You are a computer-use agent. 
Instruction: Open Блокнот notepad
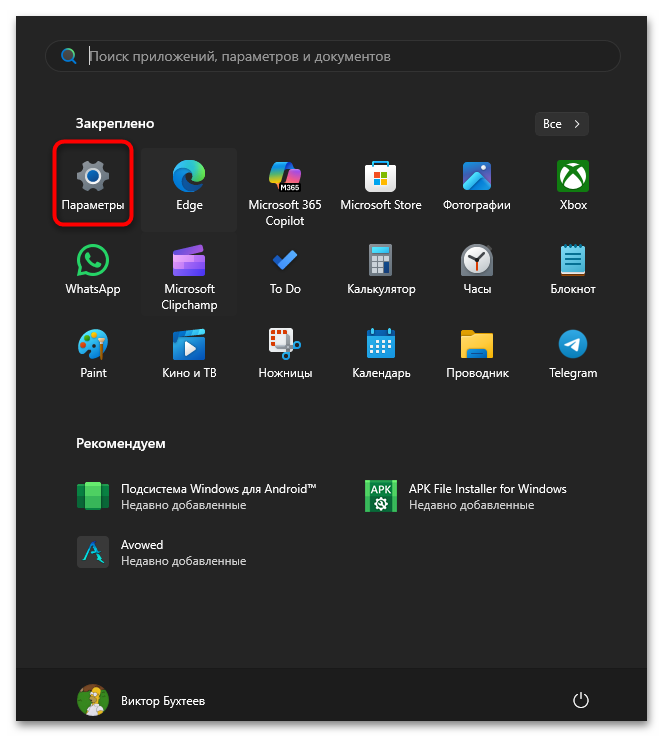[x=573, y=269]
